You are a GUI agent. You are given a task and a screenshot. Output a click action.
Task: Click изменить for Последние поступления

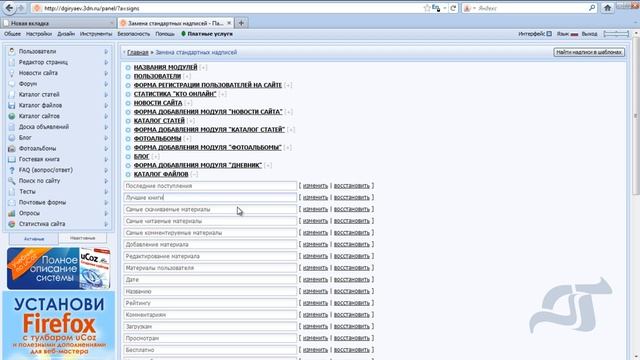[316, 186]
